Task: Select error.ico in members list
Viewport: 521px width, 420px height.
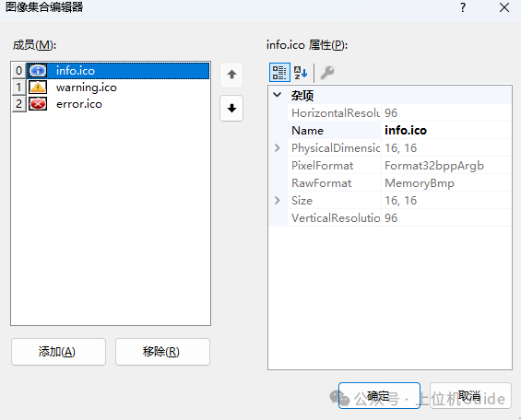Action: click(118, 104)
